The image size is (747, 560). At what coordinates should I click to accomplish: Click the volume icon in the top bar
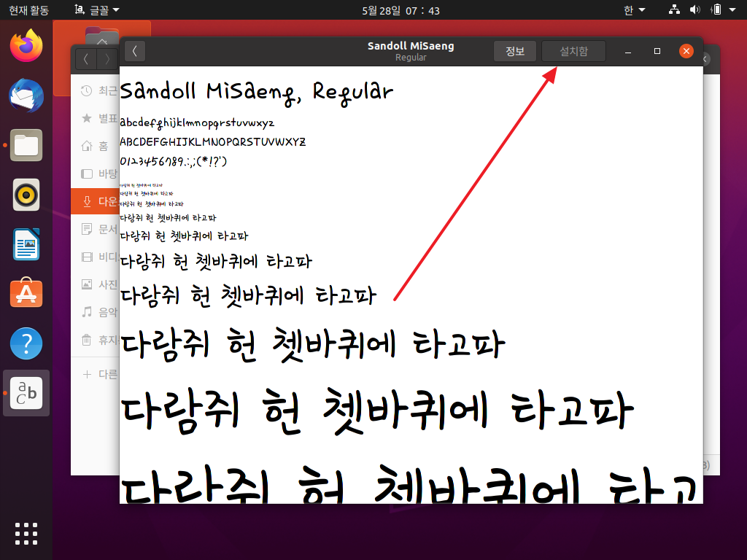[695, 9]
